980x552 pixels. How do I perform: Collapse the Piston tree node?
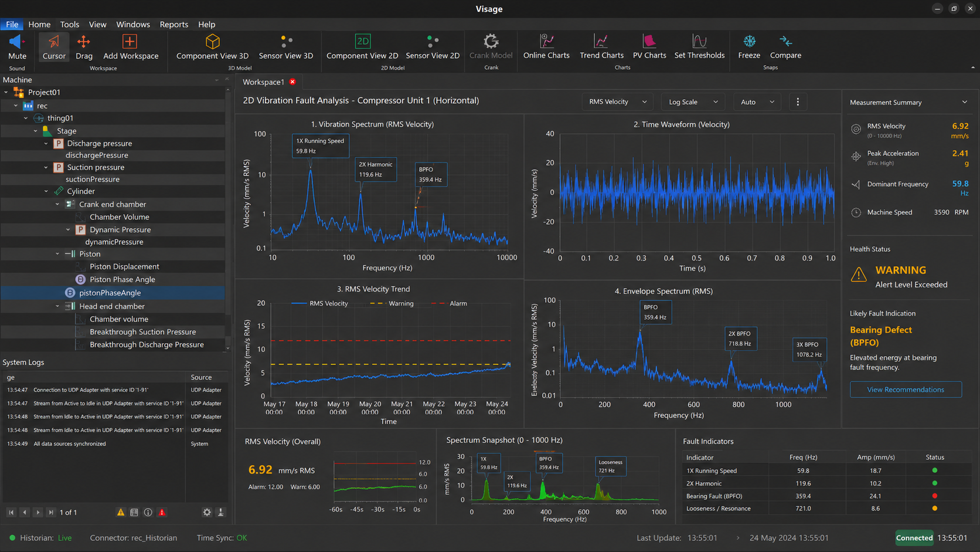click(x=57, y=254)
